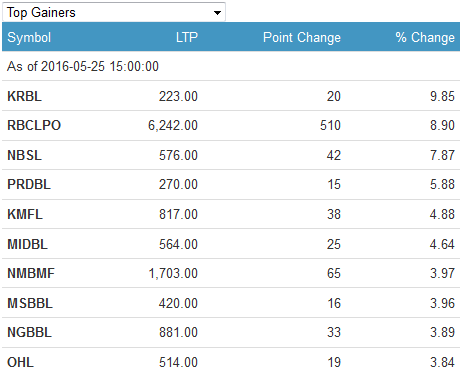Select the Point Change column header
Image resolution: width=462 pixels, height=376 pixels.
pos(302,37)
